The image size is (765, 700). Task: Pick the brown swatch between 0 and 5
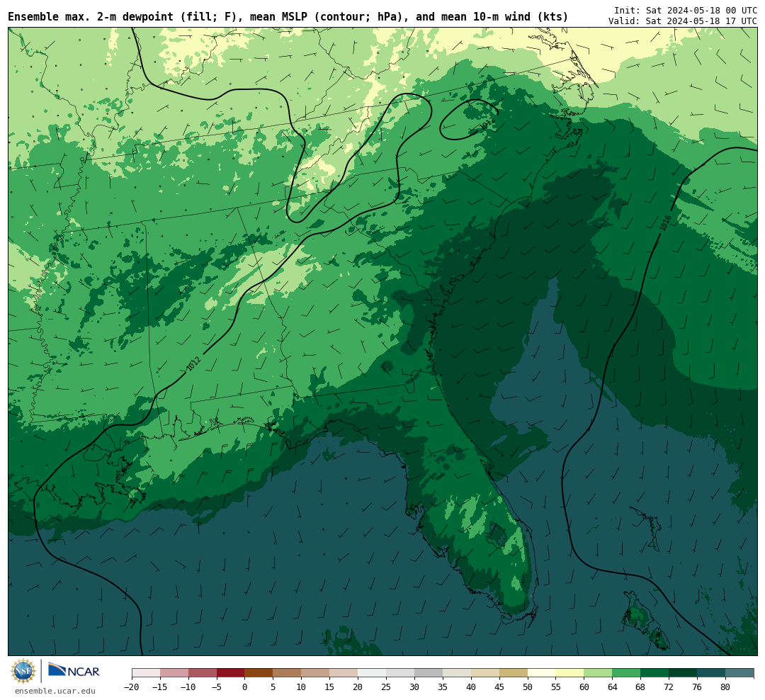259,672
